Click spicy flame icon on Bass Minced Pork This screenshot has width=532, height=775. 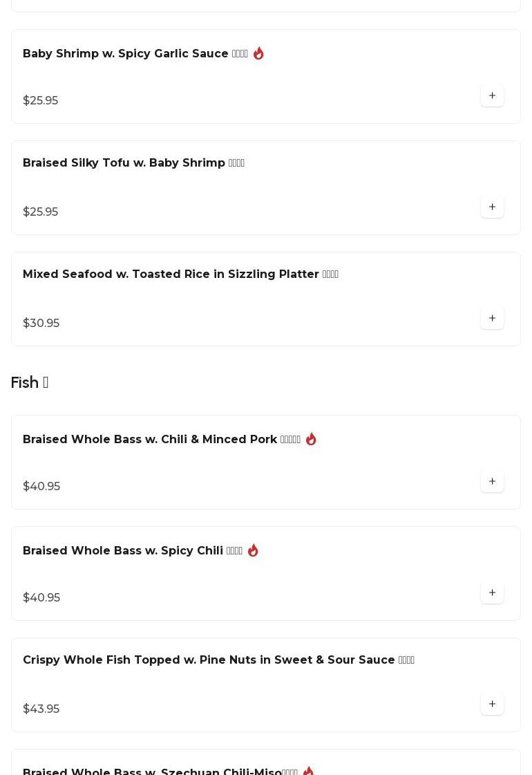tap(311, 439)
